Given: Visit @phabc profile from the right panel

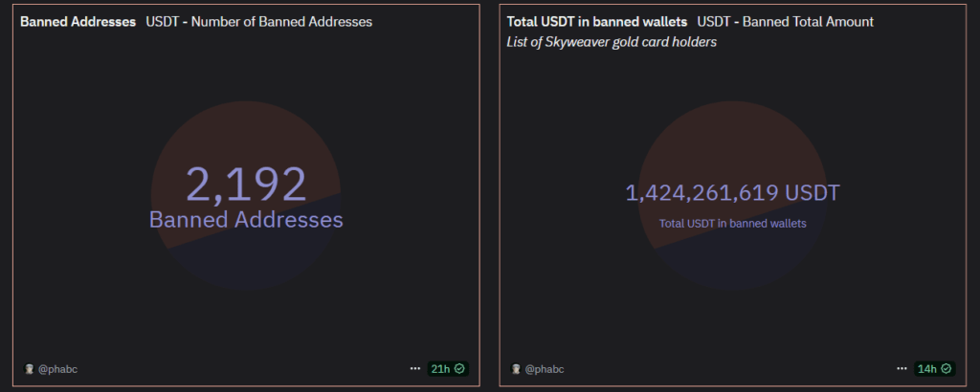Looking at the screenshot, I should (x=545, y=369).
